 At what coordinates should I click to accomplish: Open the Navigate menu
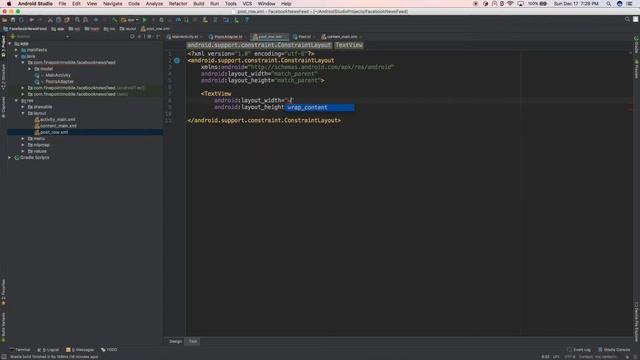[x=112, y=4]
